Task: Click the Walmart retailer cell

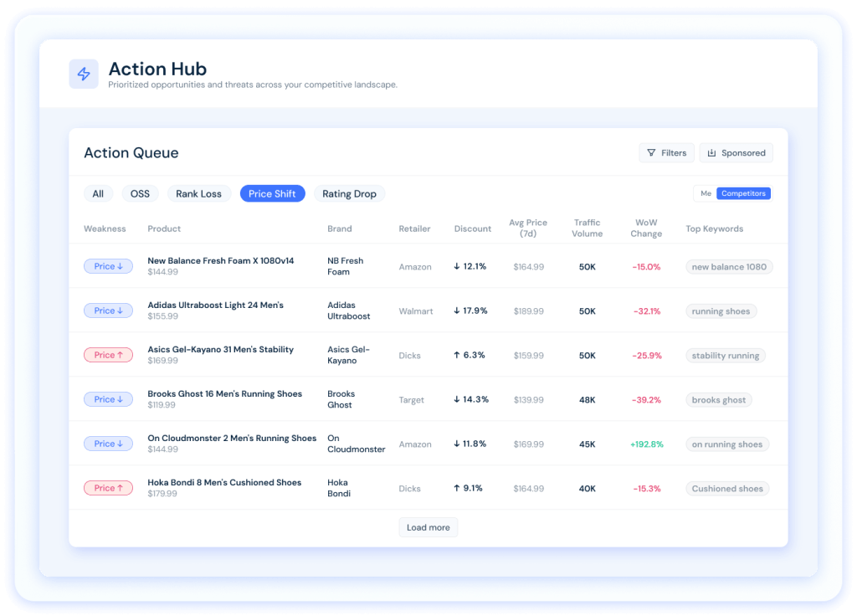Action: (x=415, y=311)
